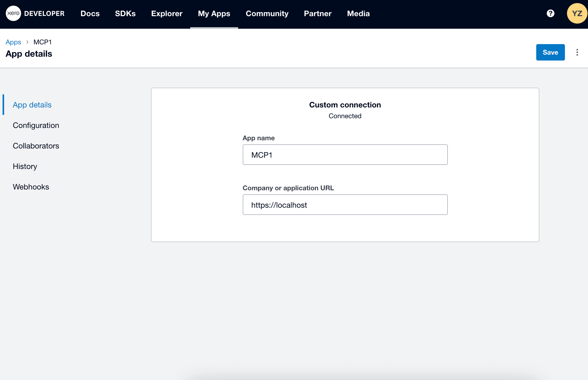Open the SDKs navigation item

pyautogui.click(x=125, y=13)
